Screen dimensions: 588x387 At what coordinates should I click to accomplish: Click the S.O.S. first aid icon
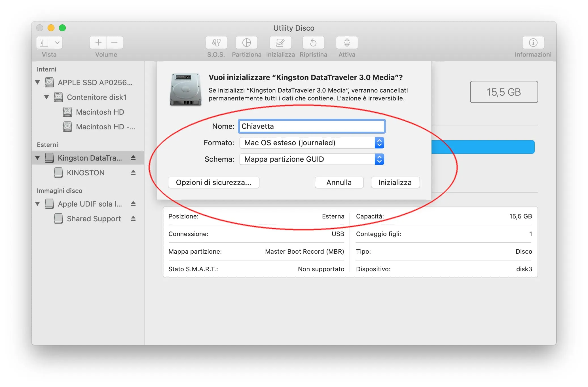pos(216,43)
